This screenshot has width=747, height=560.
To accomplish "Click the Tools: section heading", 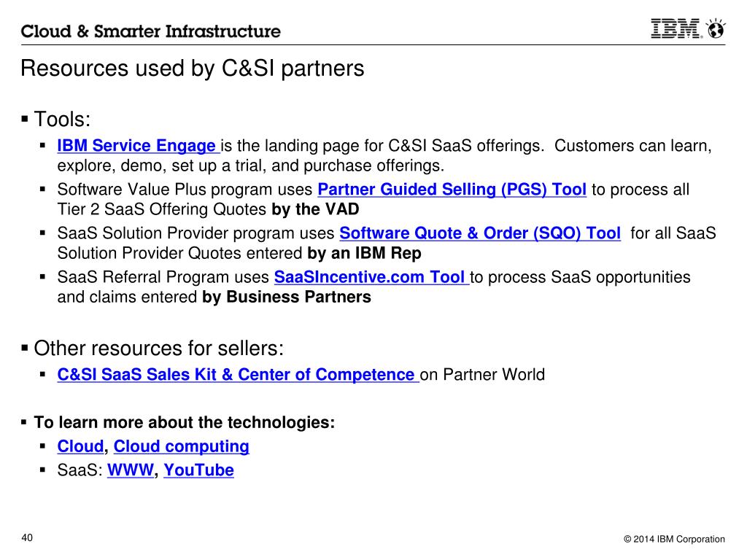I will point(62,119).
